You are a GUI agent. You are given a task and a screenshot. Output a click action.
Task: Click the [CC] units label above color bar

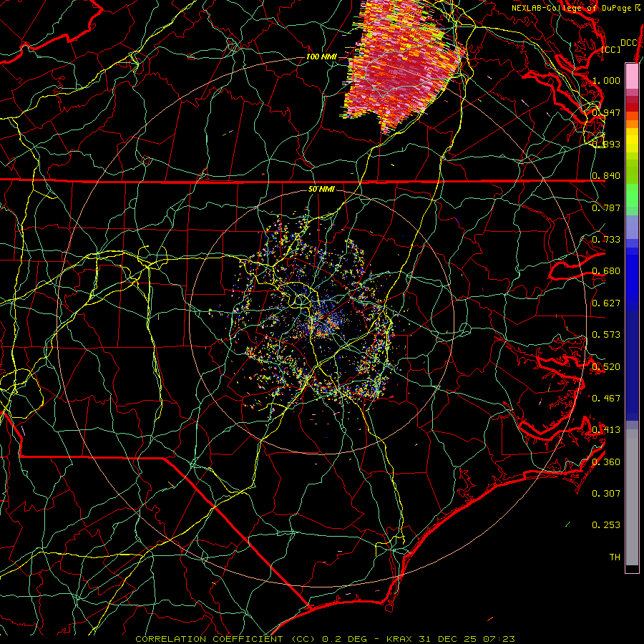[610, 49]
